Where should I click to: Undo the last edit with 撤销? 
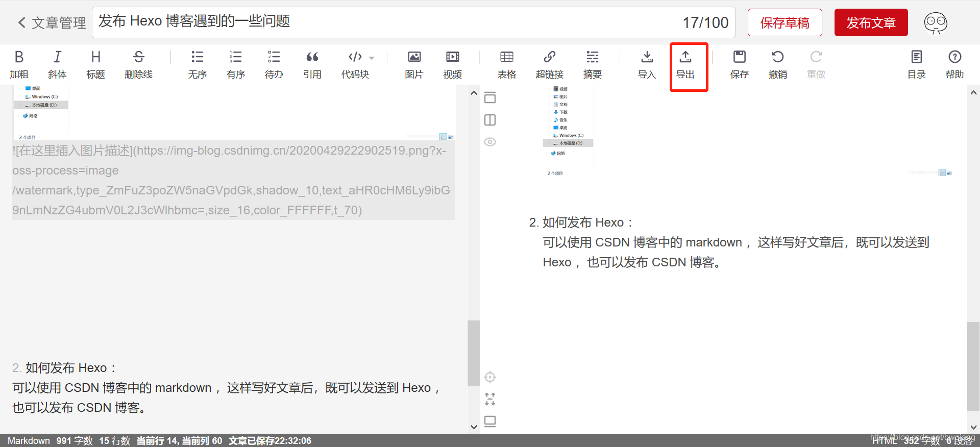point(777,64)
